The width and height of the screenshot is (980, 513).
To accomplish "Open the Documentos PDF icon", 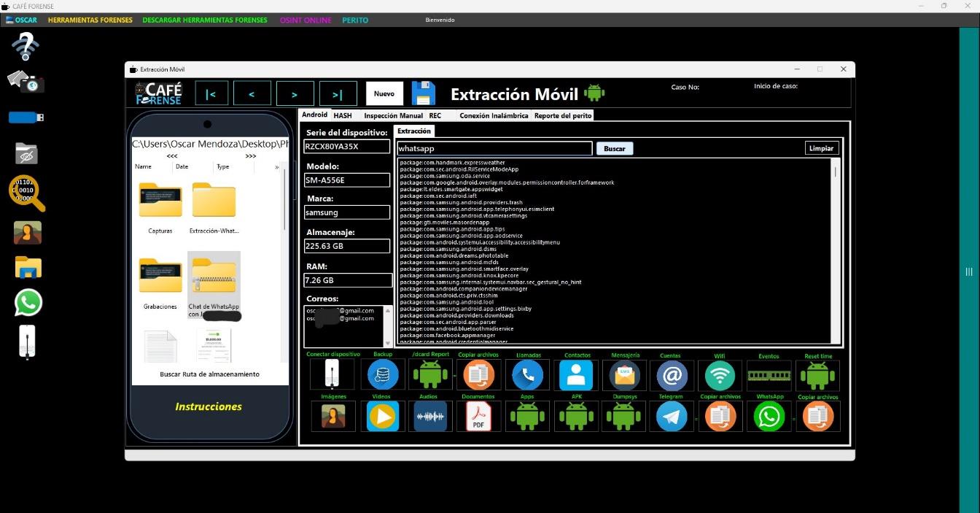I will (x=478, y=416).
